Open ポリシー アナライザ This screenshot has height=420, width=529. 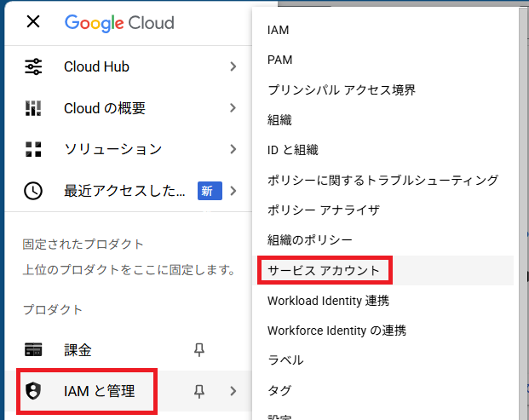[x=323, y=210]
